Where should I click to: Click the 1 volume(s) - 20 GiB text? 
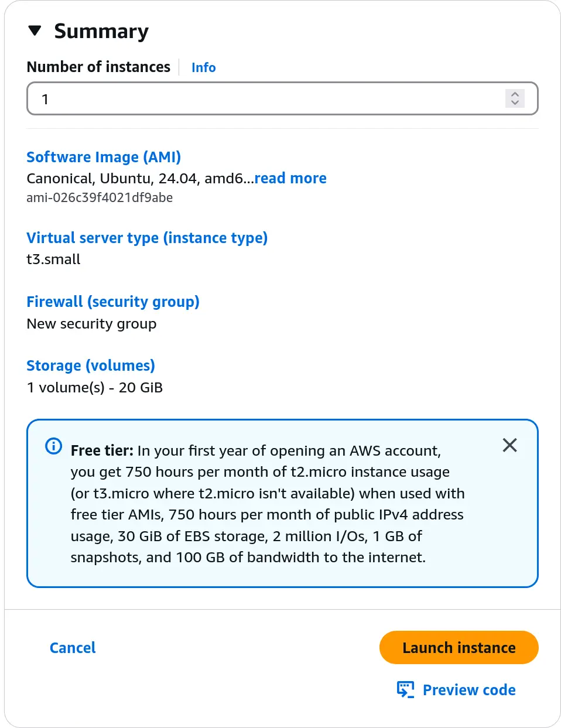[95, 388]
